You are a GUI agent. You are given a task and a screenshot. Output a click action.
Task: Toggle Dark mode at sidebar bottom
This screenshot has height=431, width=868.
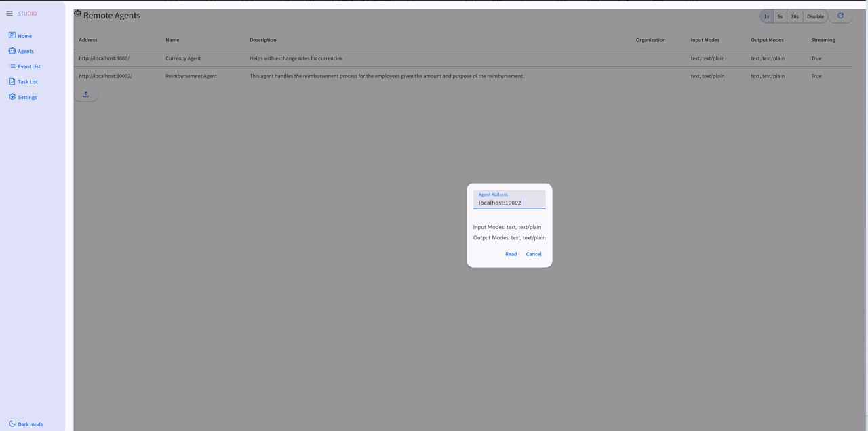click(x=26, y=424)
